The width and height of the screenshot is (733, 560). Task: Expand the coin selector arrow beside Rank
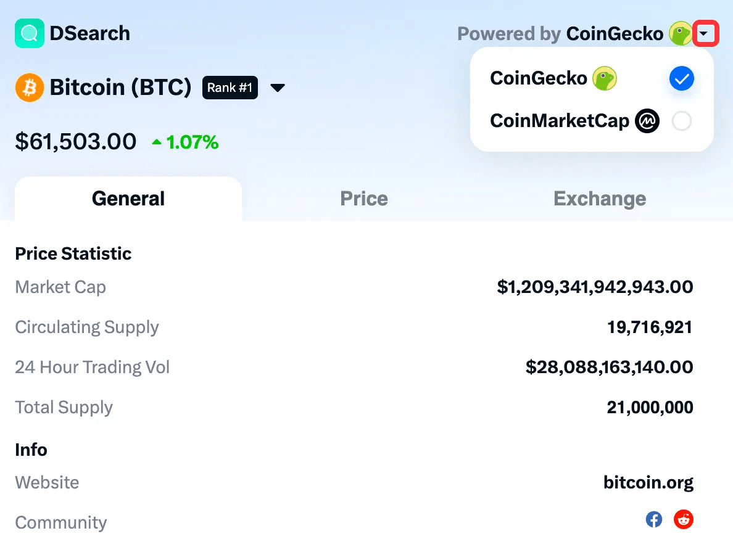pyautogui.click(x=278, y=88)
